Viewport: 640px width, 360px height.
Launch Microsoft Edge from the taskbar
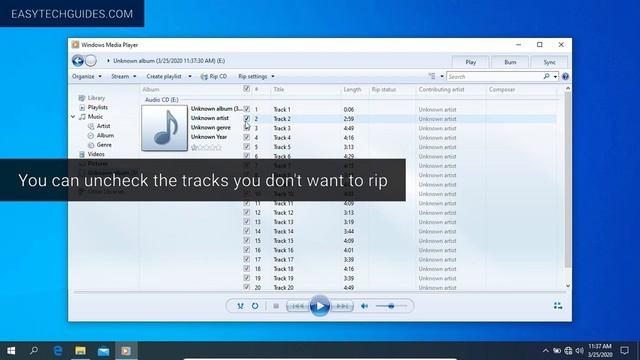pyautogui.click(x=58, y=351)
